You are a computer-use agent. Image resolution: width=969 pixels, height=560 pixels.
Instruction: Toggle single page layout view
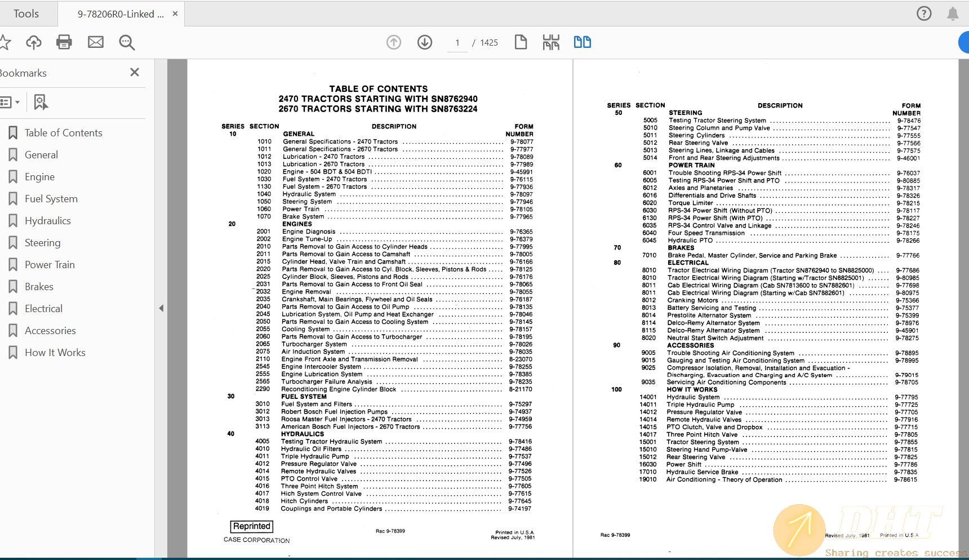pyautogui.click(x=521, y=42)
